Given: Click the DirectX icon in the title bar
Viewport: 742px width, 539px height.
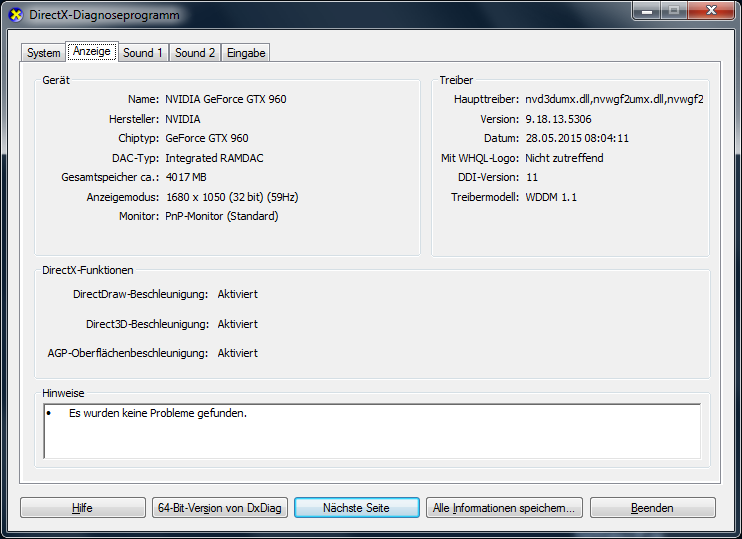Looking at the screenshot, I should [15, 16].
